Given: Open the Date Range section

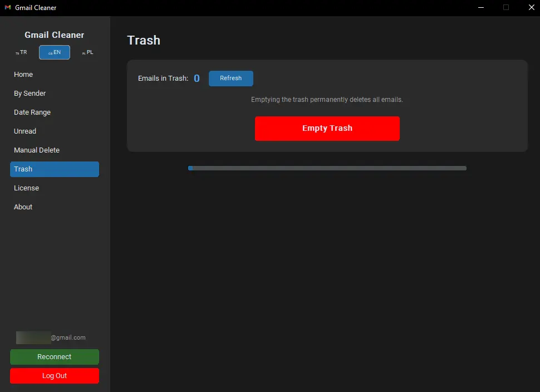Looking at the screenshot, I should (55, 112).
